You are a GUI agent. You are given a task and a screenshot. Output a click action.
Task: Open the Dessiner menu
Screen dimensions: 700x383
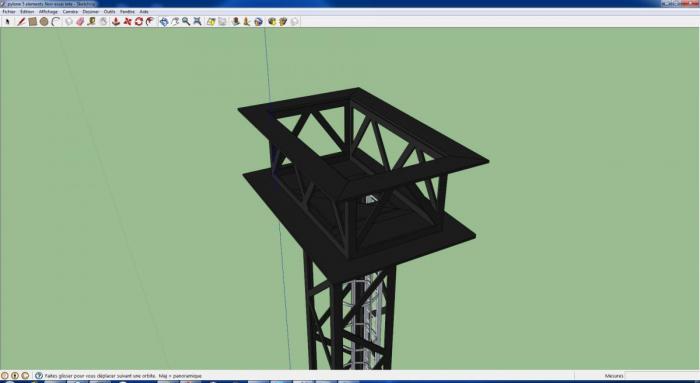coord(91,12)
